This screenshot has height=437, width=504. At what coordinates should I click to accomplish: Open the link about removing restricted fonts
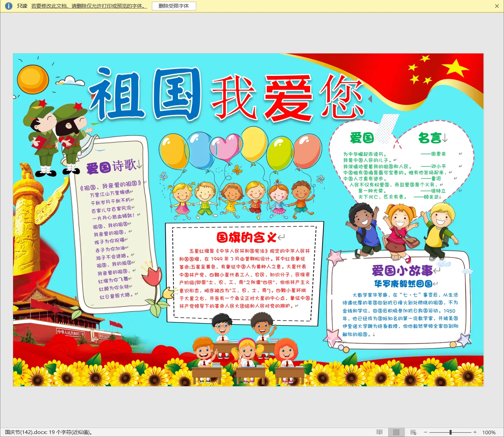point(89,6)
